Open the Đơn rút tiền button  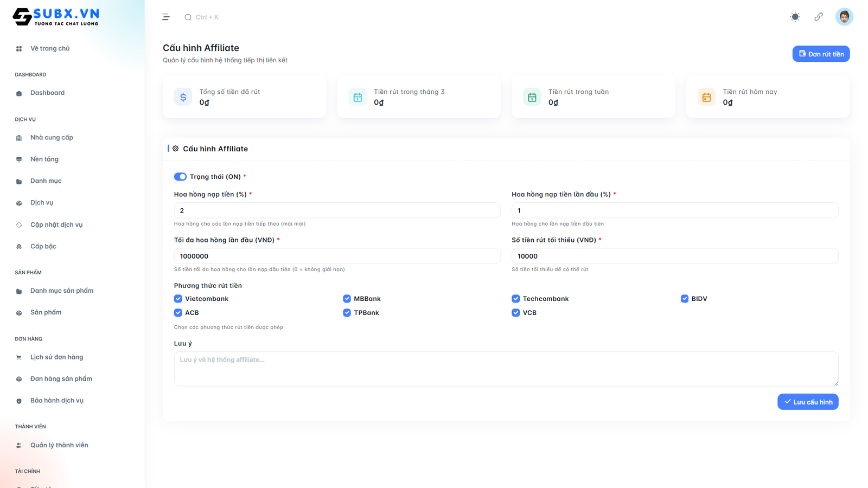pyautogui.click(x=820, y=54)
